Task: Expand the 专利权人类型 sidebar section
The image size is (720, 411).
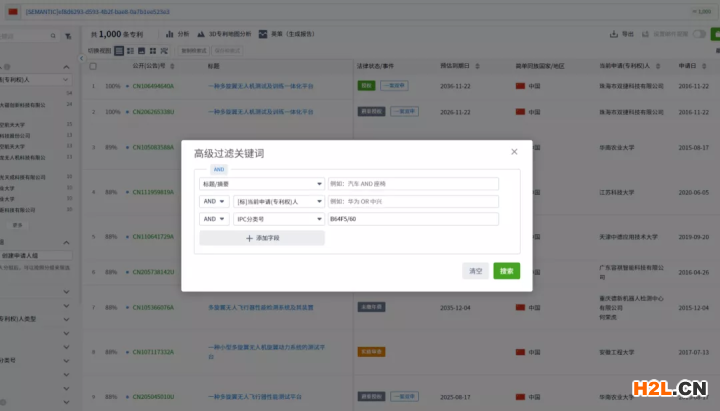Action: pos(66,319)
